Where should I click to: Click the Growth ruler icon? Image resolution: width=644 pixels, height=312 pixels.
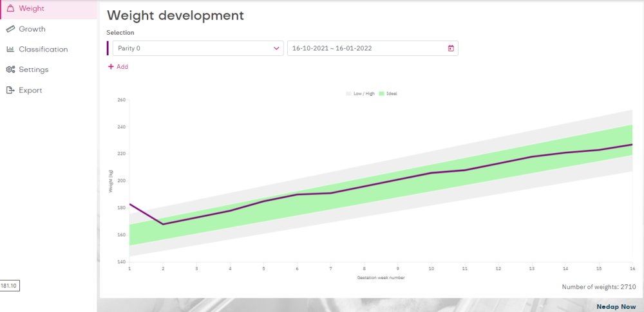[x=10, y=29]
